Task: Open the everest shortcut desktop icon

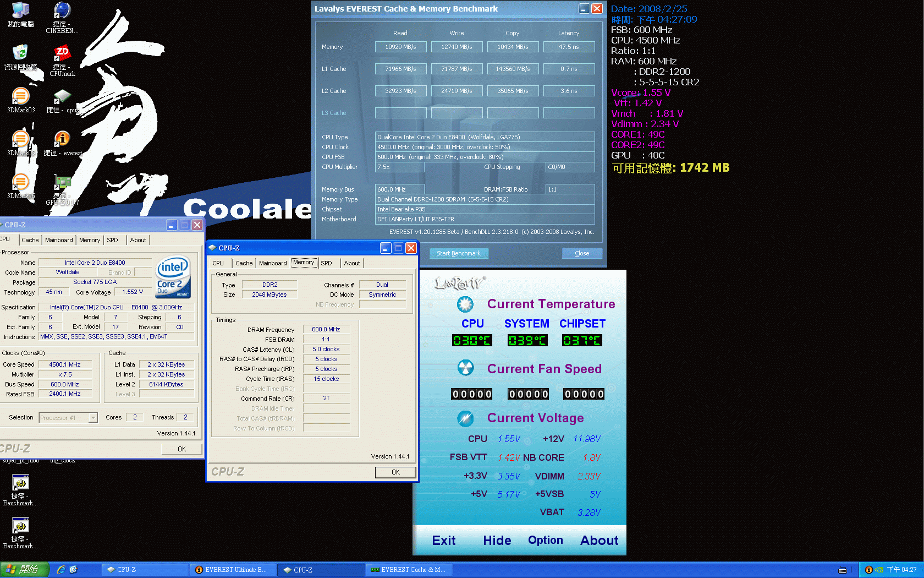Action: coord(62,144)
